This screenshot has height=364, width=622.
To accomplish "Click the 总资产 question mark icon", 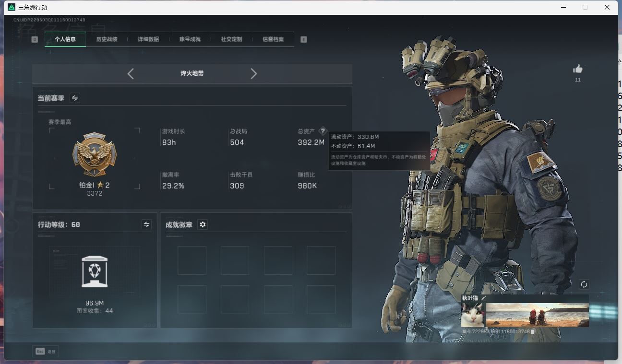I will pos(323,131).
